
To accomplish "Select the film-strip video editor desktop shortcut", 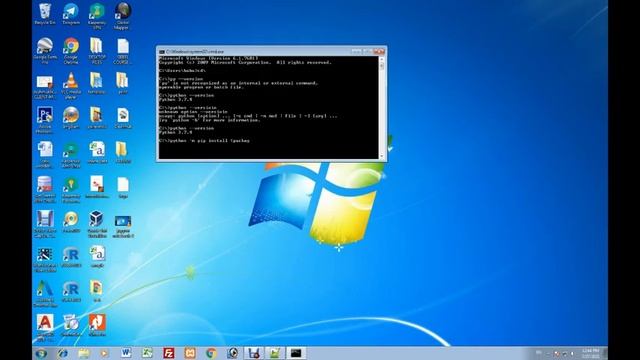I will (44, 259).
